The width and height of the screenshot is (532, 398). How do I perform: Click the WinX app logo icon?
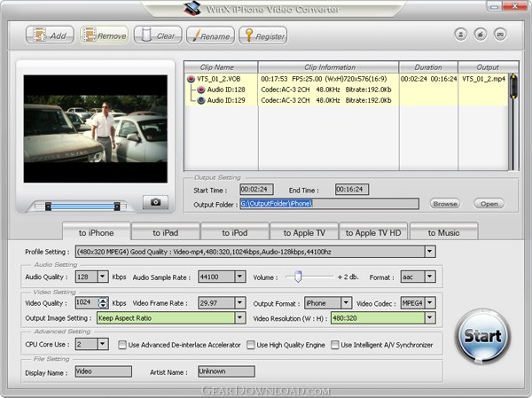192,9
